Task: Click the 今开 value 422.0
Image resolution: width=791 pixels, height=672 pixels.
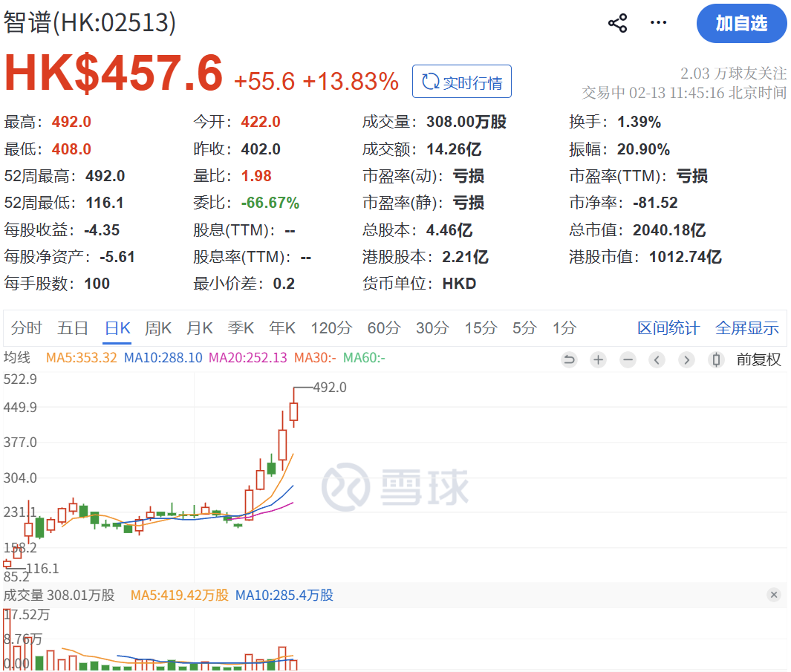Action: pyautogui.click(x=260, y=122)
